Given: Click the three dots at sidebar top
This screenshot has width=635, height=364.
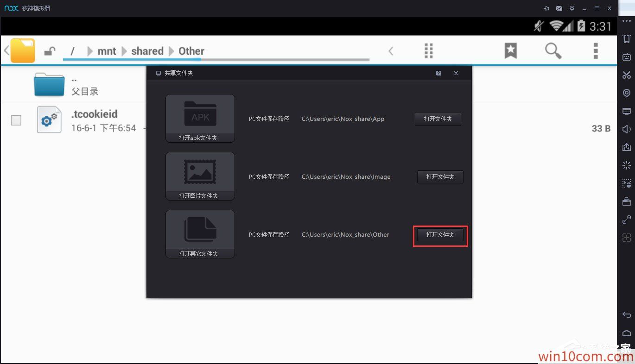Looking at the screenshot, I should click(627, 21).
